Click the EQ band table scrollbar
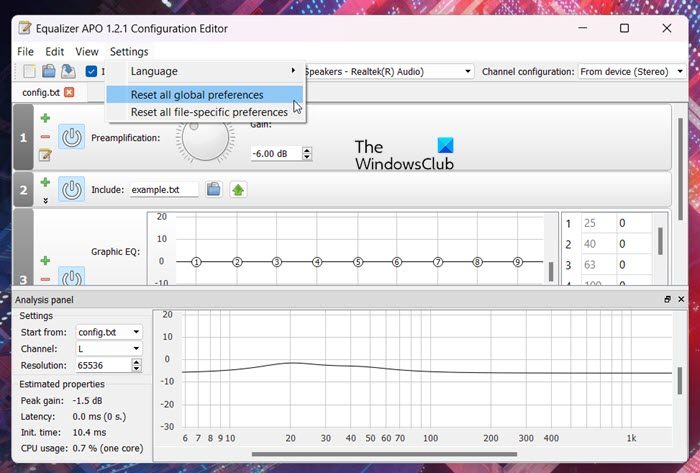Image resolution: width=700 pixels, height=473 pixels. click(x=660, y=241)
